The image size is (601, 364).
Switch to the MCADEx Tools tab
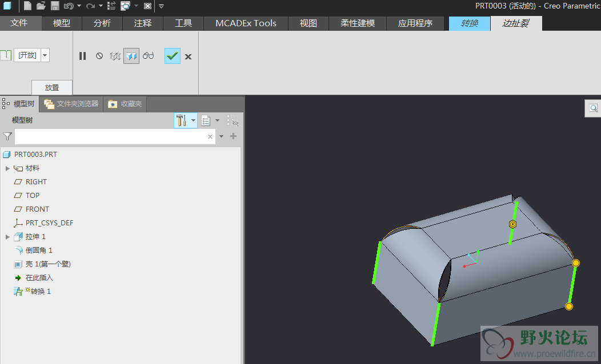(x=246, y=23)
